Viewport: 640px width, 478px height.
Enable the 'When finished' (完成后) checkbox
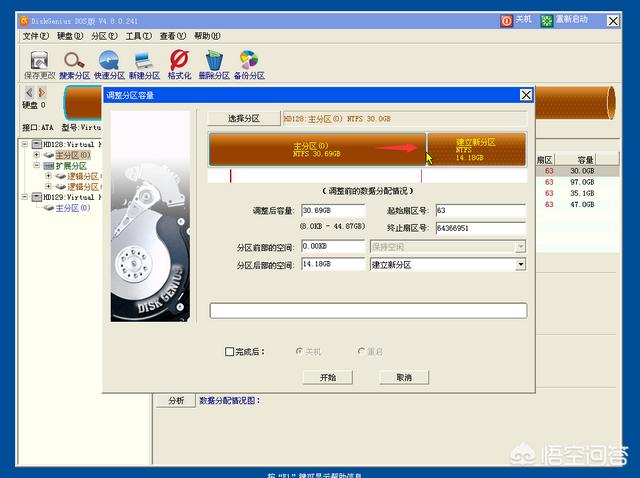click(x=229, y=351)
